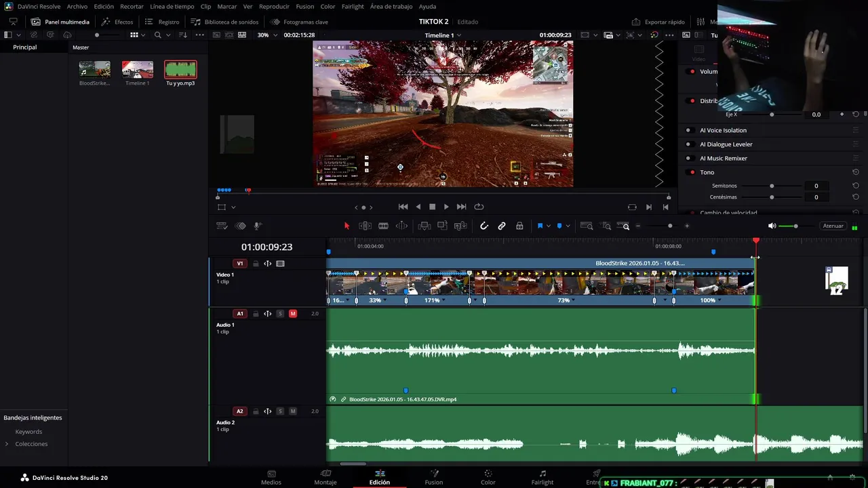This screenshot has width=868, height=488.
Task: Open the Timeline 1 name dropdown
Action: coord(443,35)
